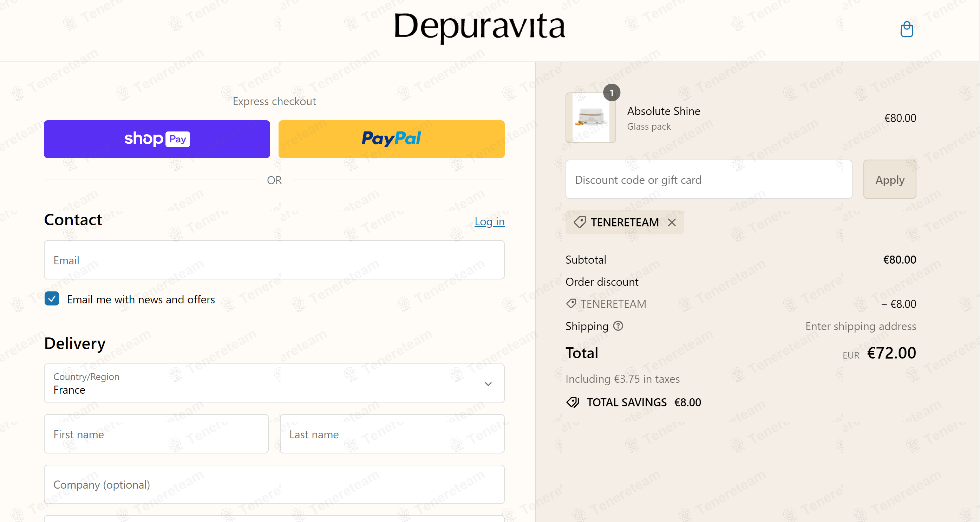Click the tag icon in TENERETEAM chip
Viewport: 980px width, 522px height.
coord(580,222)
